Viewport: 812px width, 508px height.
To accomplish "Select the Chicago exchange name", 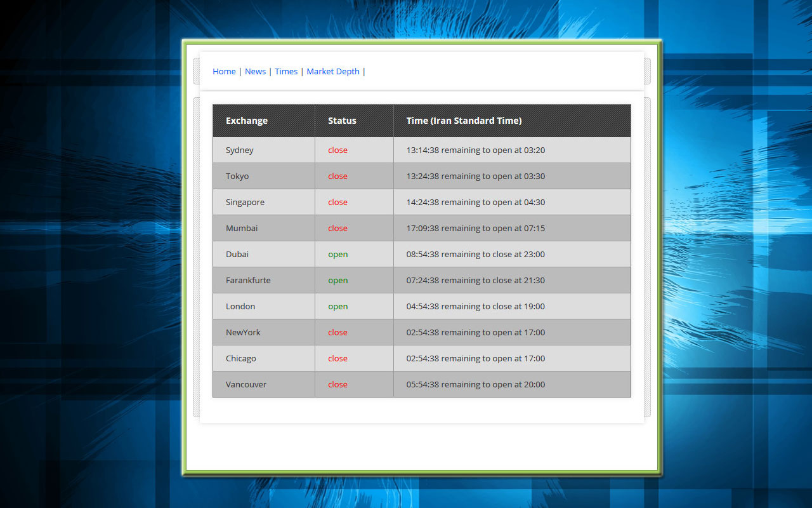I will click(241, 359).
